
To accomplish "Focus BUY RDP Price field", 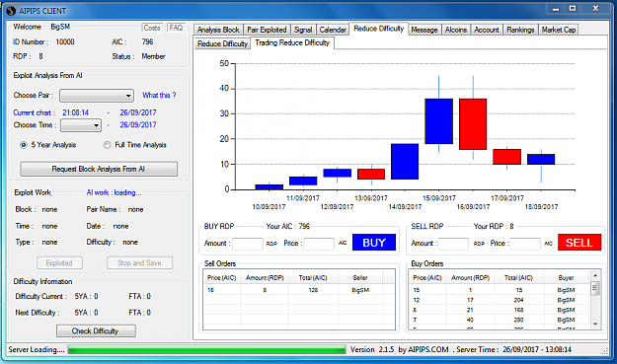I will tap(319, 244).
